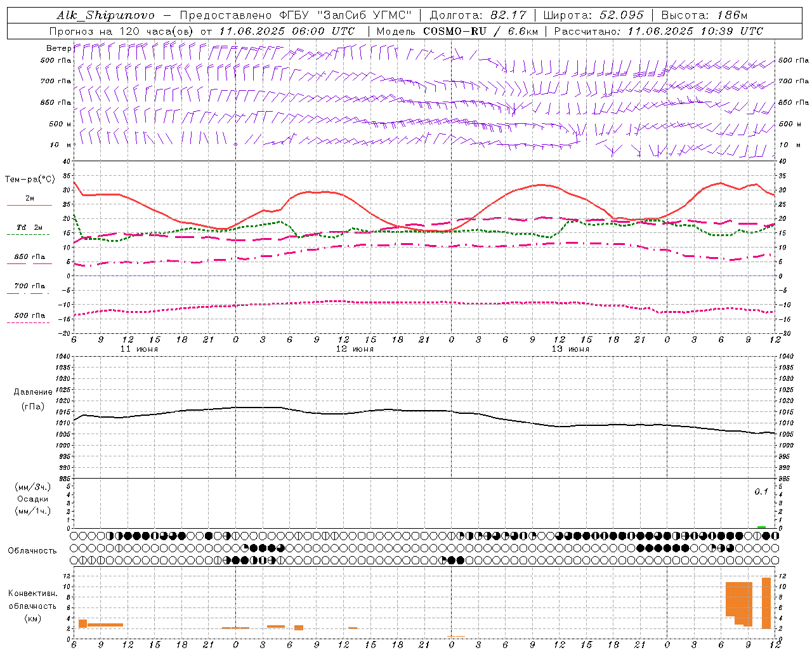The width and height of the screenshot is (812, 650).
Task: Click the (мм/1ч.) precipitation unit label
Action: (33, 511)
